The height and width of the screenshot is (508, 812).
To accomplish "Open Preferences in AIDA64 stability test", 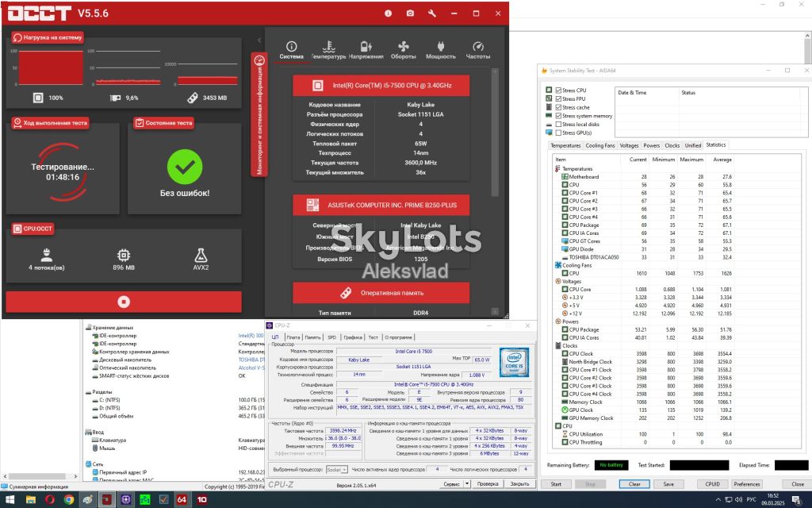I will point(747,484).
